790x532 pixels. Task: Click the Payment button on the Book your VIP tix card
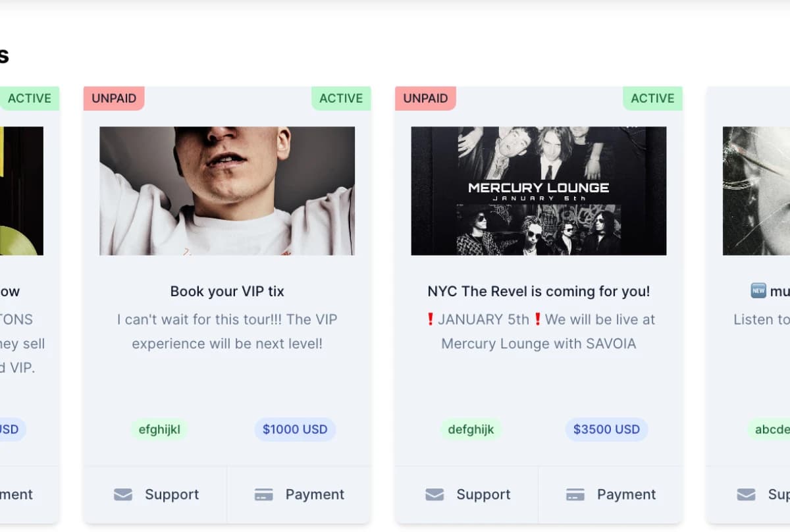click(x=299, y=494)
